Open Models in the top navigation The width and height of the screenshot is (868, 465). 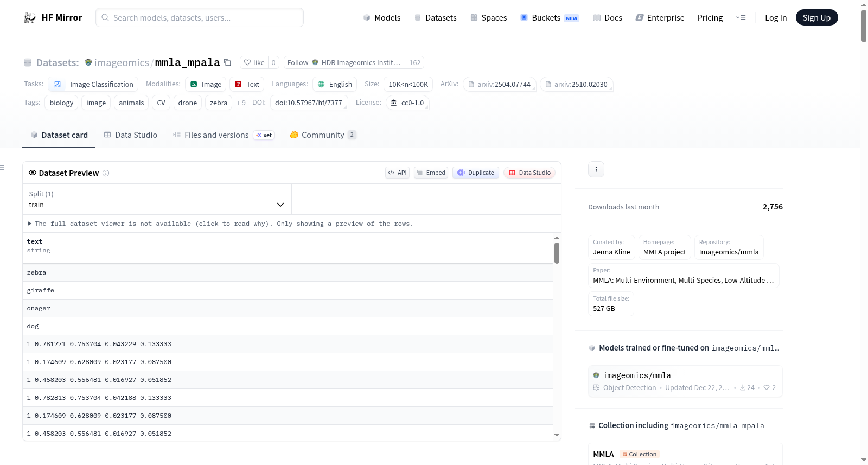coord(382,18)
